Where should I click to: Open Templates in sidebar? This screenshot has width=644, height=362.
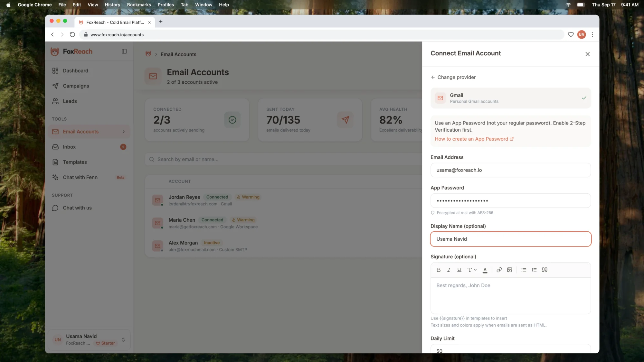[x=89, y=162]
